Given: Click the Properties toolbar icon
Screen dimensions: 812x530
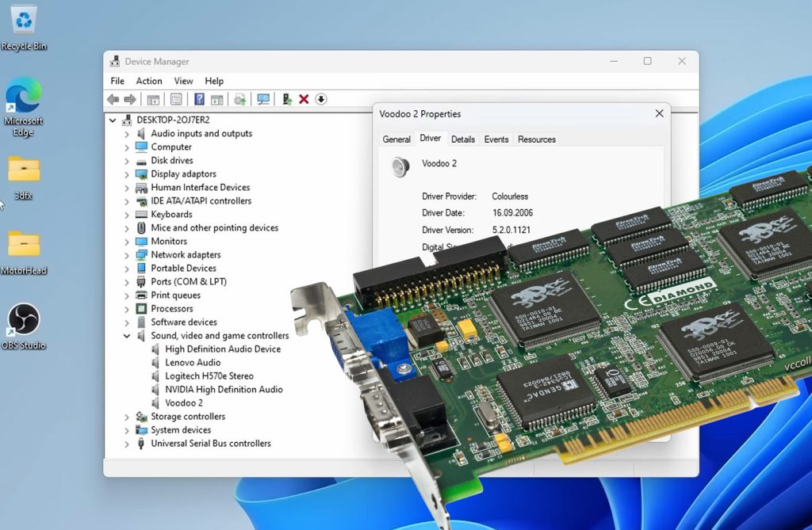Looking at the screenshot, I should click(x=175, y=98).
